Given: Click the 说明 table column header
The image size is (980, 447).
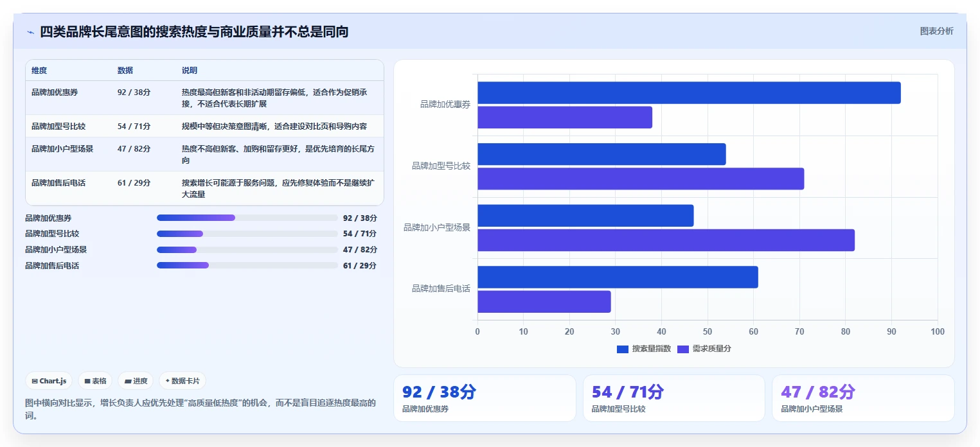Looking at the screenshot, I should pyautogui.click(x=190, y=71).
